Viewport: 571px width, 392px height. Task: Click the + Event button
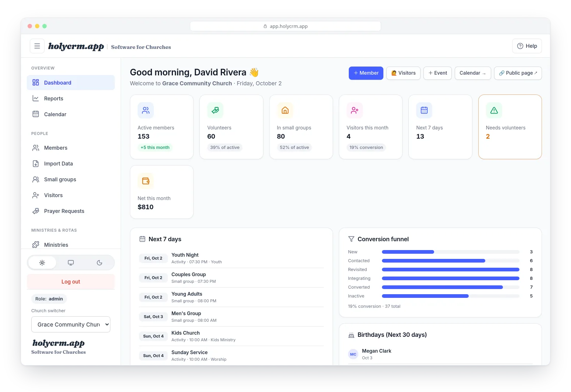coord(437,73)
